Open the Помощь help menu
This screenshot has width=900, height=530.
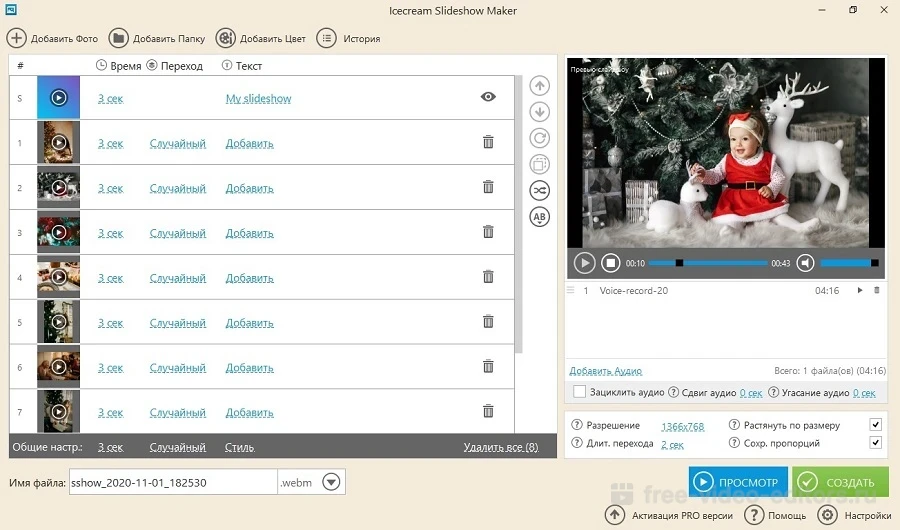778,515
